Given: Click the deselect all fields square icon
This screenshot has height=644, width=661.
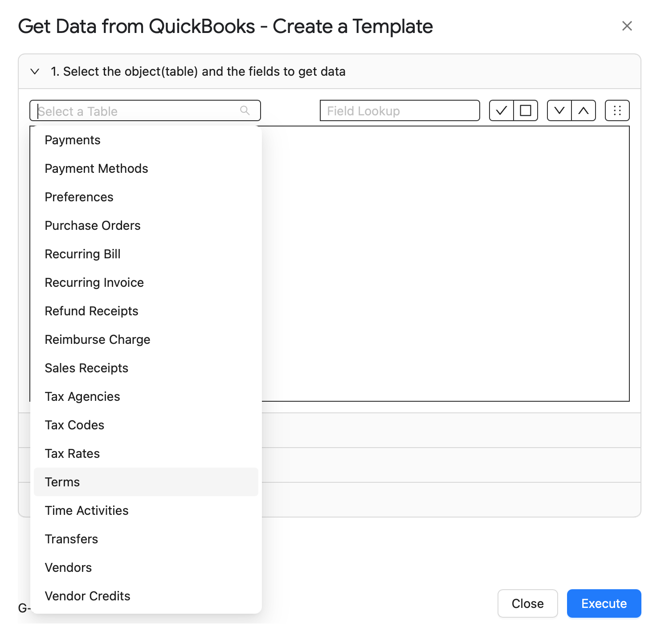Looking at the screenshot, I should point(526,110).
